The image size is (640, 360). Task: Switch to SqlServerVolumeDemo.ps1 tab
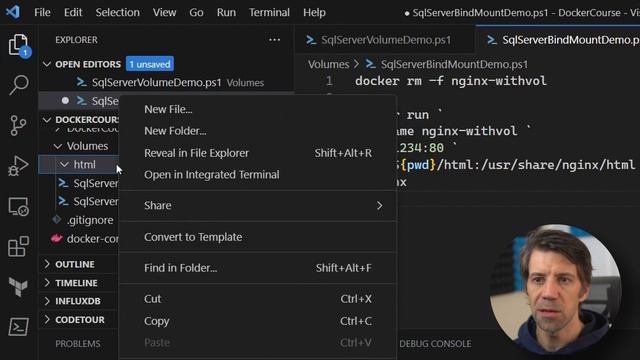click(385, 40)
